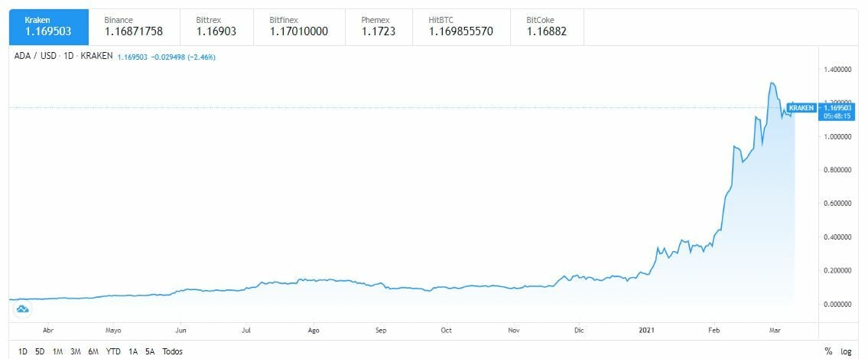The width and height of the screenshot is (868, 359).
Task: Toggle percentage scale on the price axis
Action: pos(828,351)
